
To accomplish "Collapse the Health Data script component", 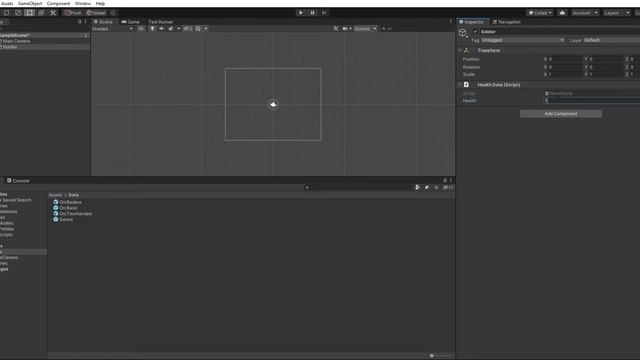I will coord(460,85).
